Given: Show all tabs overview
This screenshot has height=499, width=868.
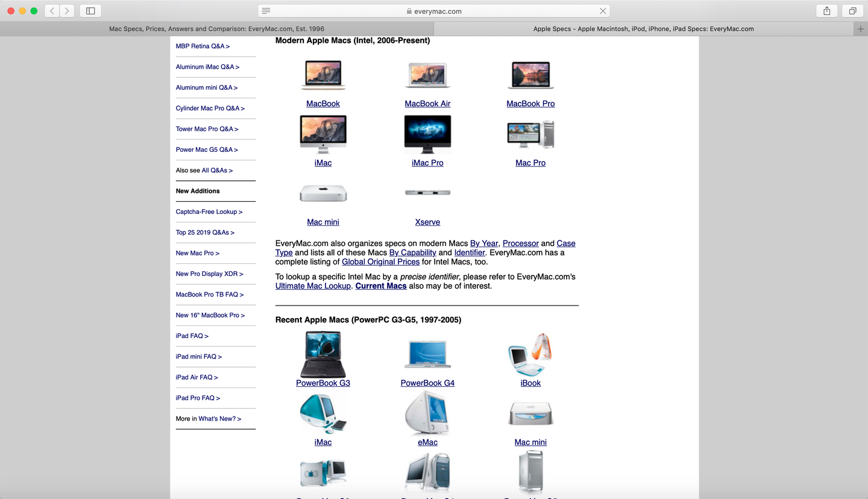Looking at the screenshot, I should (852, 11).
